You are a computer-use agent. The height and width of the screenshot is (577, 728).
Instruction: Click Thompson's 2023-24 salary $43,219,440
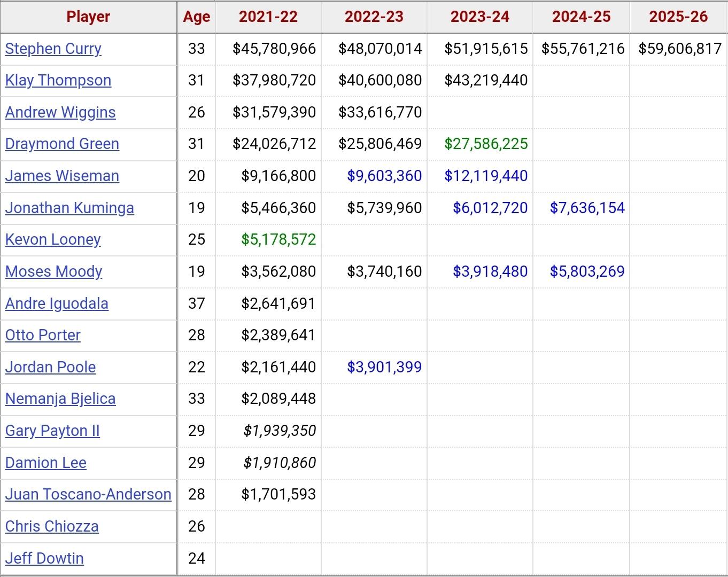tap(486, 80)
